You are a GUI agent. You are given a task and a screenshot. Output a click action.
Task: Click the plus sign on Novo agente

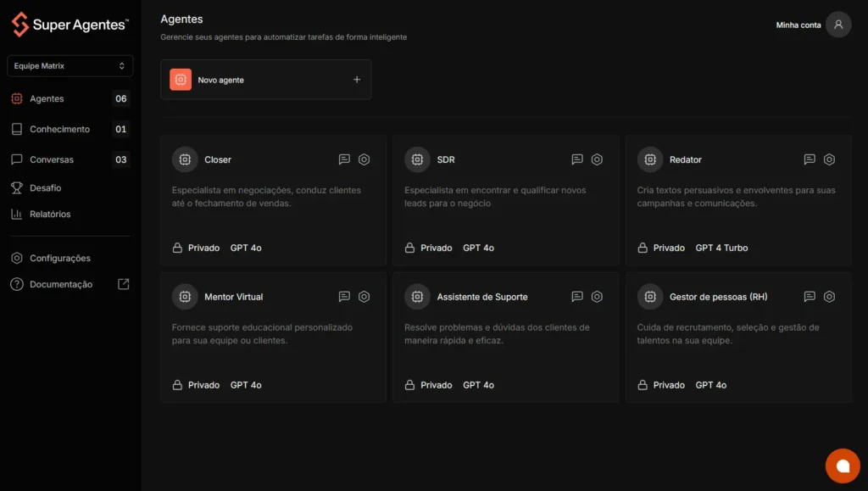click(x=357, y=80)
